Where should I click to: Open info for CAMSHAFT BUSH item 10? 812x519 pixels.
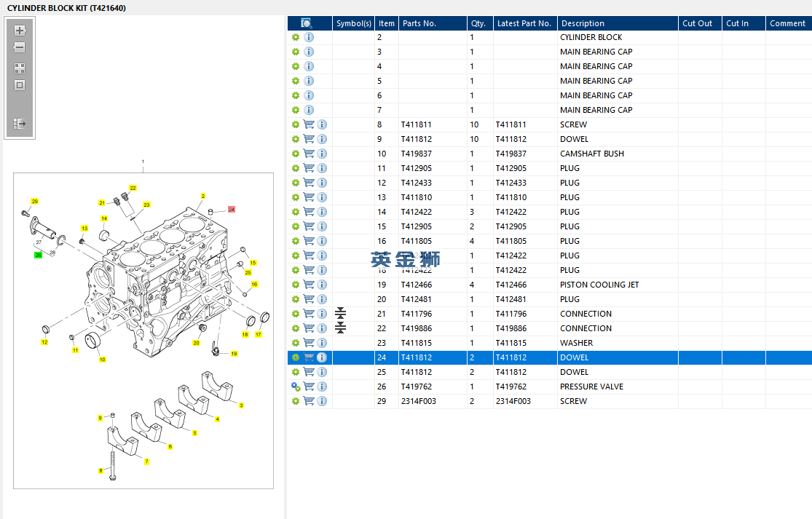(322, 154)
